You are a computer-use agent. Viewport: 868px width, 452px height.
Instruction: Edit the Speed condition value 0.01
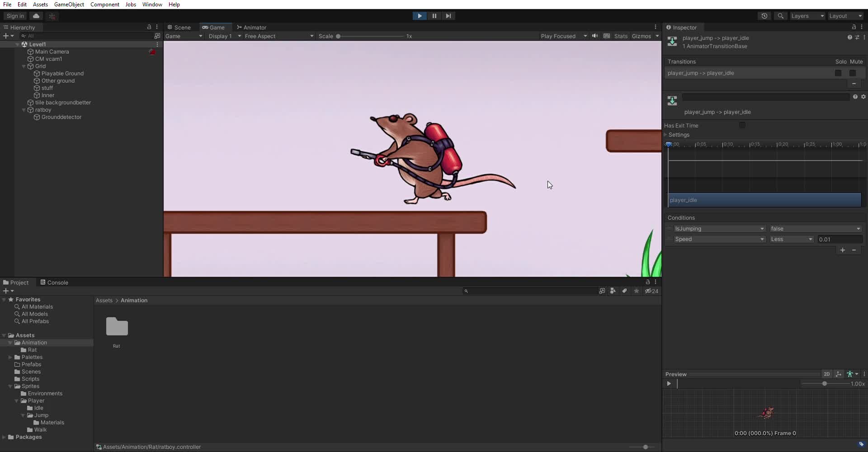tap(840, 239)
